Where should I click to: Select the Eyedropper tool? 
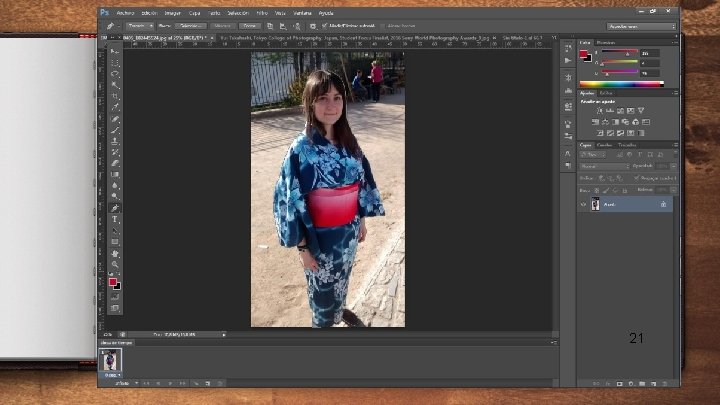[x=115, y=107]
